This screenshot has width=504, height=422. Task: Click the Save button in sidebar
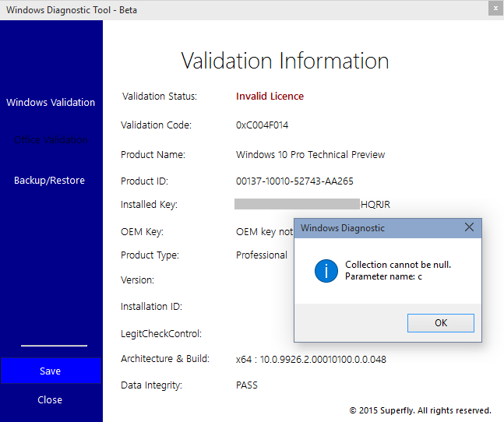click(51, 371)
